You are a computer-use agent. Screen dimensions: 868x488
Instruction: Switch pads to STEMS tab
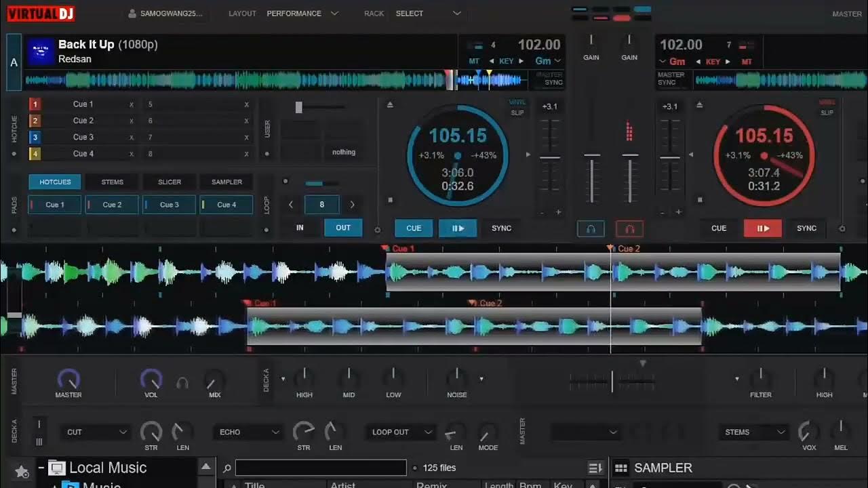click(113, 182)
